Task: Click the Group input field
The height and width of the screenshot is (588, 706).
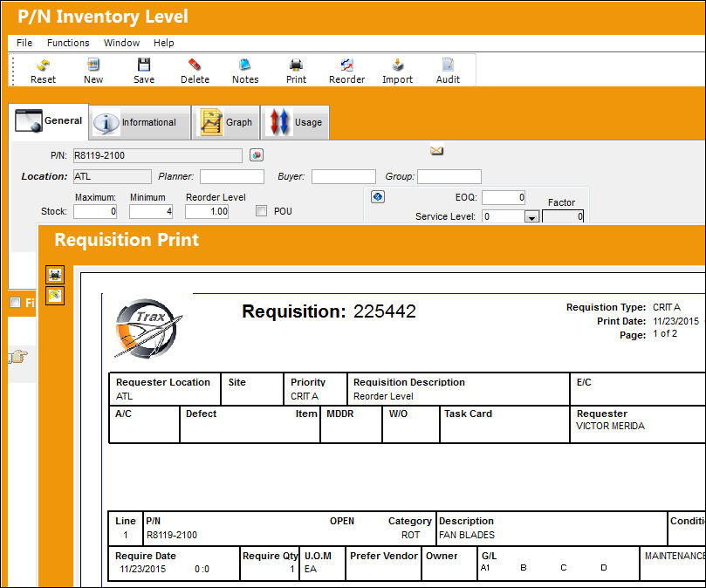Action: (x=449, y=176)
